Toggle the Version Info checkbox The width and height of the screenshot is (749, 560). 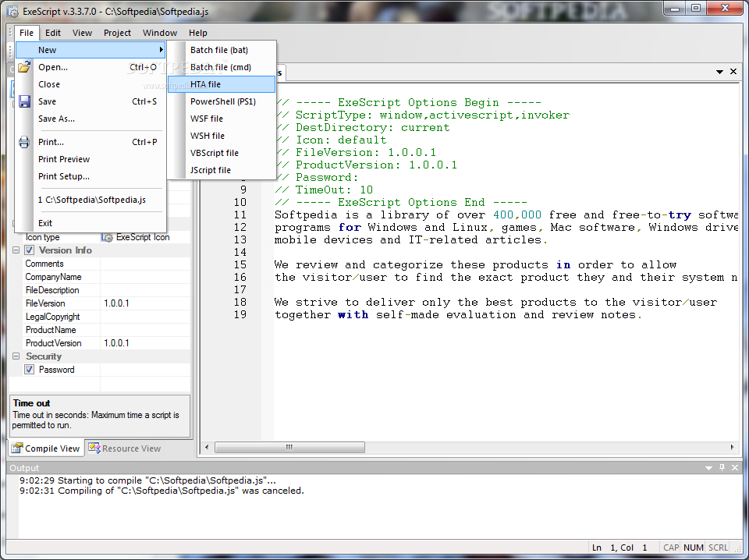pos(30,250)
